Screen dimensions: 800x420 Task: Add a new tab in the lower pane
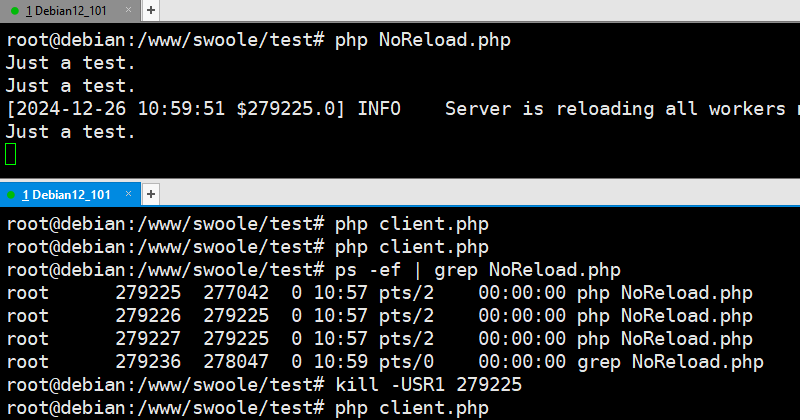click(151, 194)
